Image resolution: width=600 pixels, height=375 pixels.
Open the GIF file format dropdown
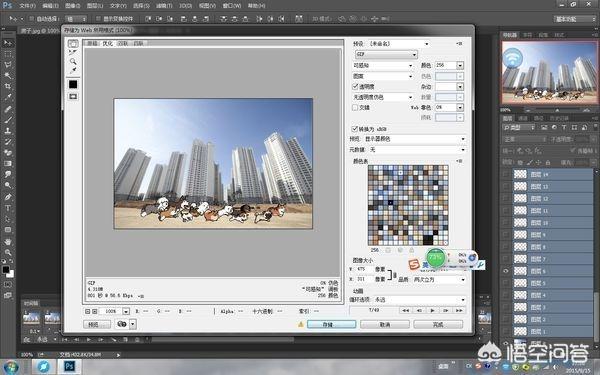[x=386, y=55]
